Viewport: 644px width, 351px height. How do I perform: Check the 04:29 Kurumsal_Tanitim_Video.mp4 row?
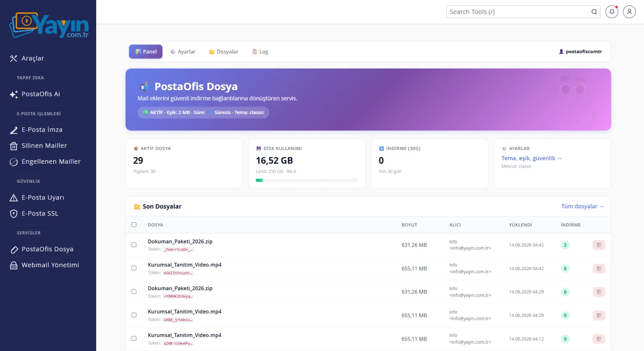[134, 315]
